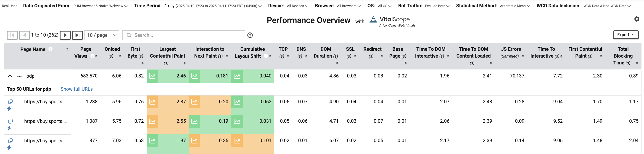Change the Statistical Method dropdown
Viewport: 644px width, 154px height.
point(515,6)
